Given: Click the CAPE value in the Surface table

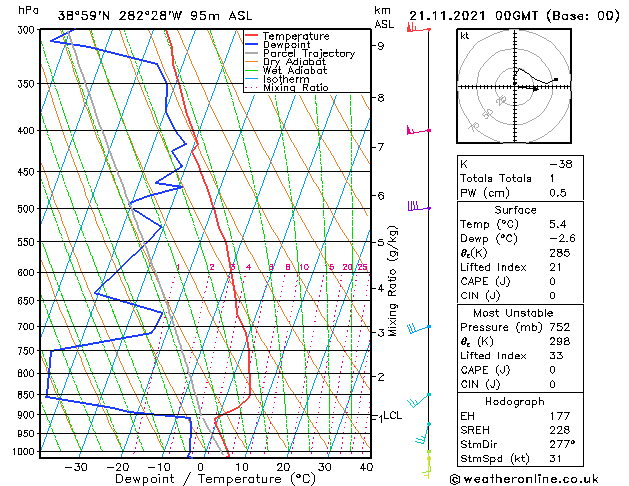Looking at the screenshot, I should 552,281.
